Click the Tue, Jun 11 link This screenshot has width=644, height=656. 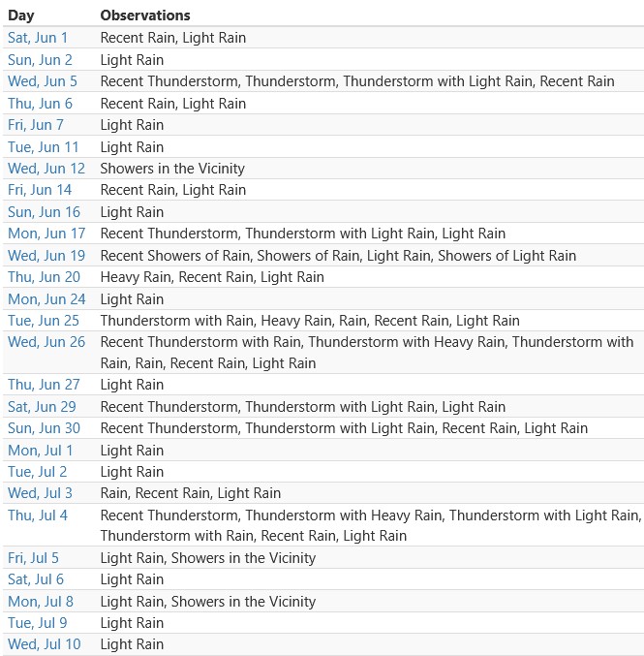pos(43,147)
